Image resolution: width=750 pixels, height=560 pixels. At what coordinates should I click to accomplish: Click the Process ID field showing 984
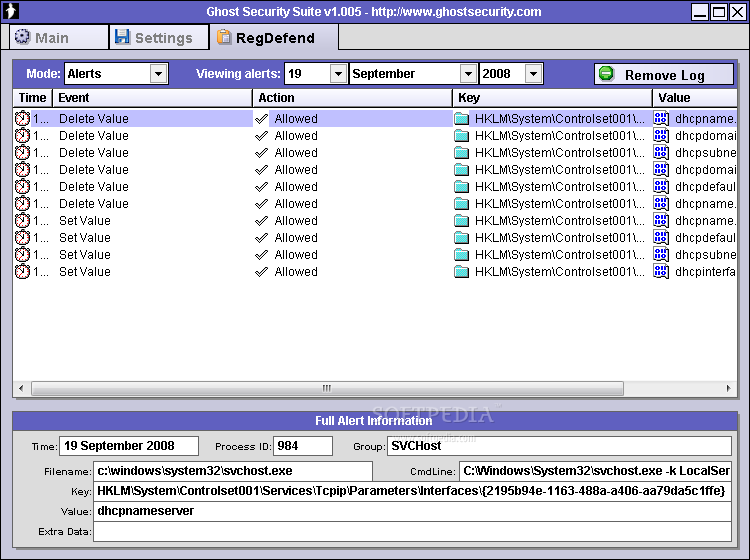[x=303, y=446]
